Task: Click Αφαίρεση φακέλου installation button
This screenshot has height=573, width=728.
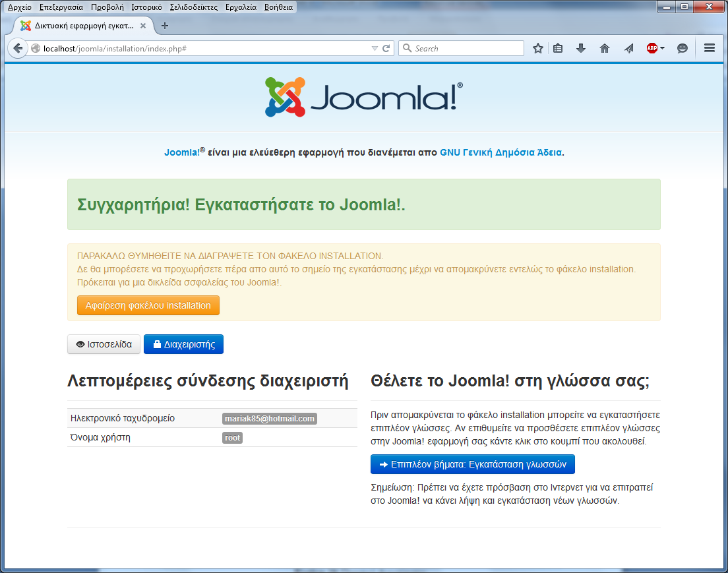Action: click(x=148, y=305)
